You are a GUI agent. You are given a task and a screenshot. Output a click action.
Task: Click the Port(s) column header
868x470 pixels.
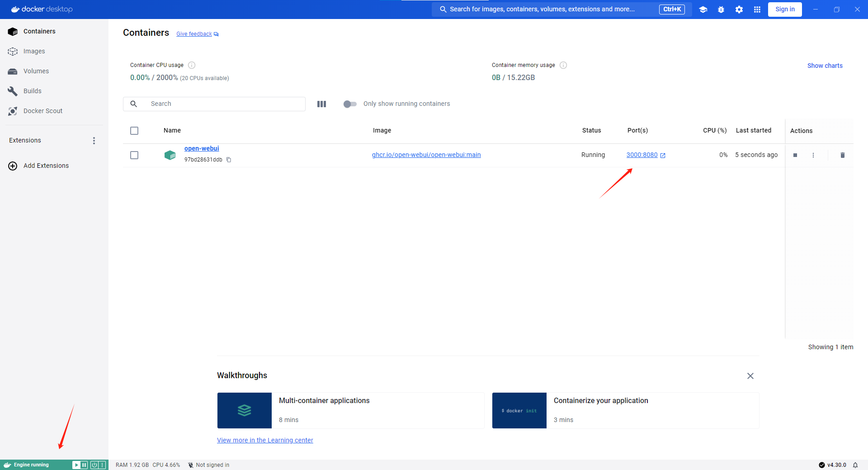click(637, 130)
